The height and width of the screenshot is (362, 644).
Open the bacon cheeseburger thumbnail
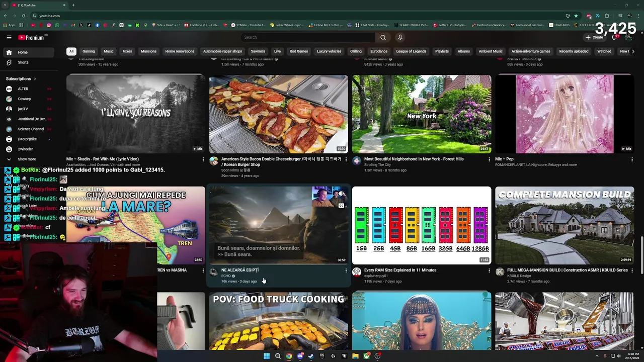click(279, 114)
